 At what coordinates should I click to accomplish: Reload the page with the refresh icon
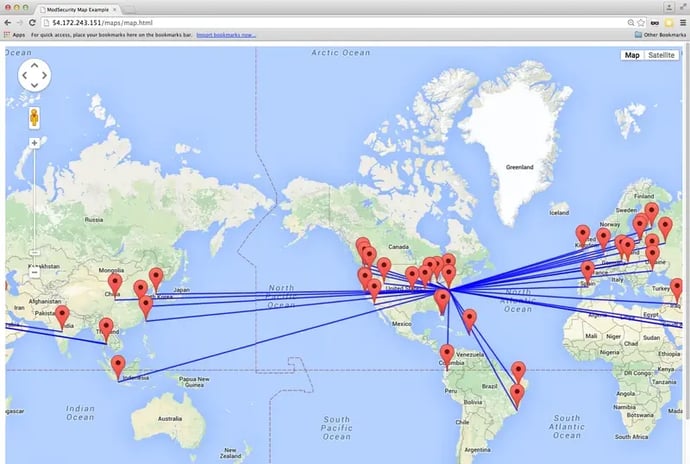tap(33, 21)
